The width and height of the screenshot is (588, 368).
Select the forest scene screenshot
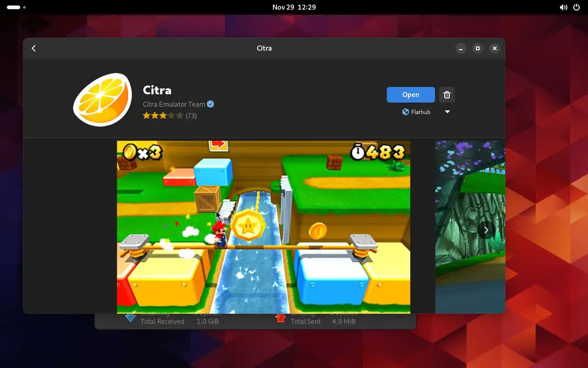470,227
